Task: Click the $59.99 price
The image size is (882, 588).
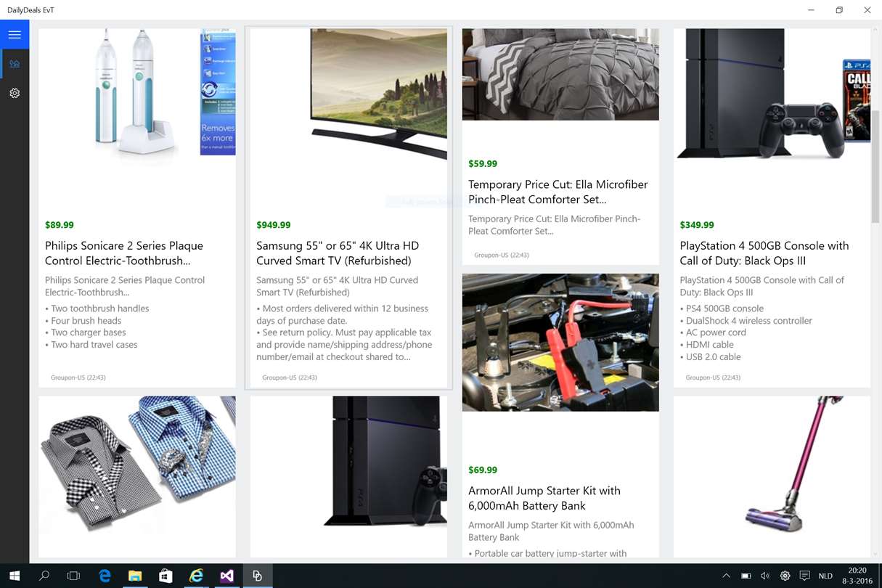Action: pyautogui.click(x=483, y=164)
